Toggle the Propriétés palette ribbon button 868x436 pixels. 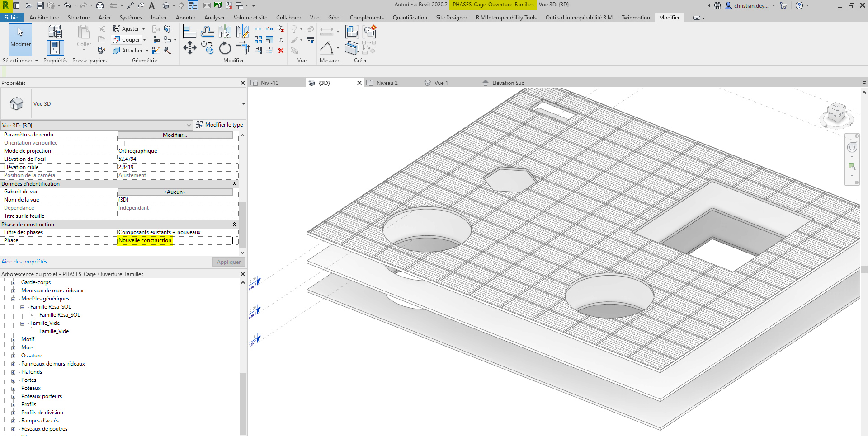pos(55,47)
